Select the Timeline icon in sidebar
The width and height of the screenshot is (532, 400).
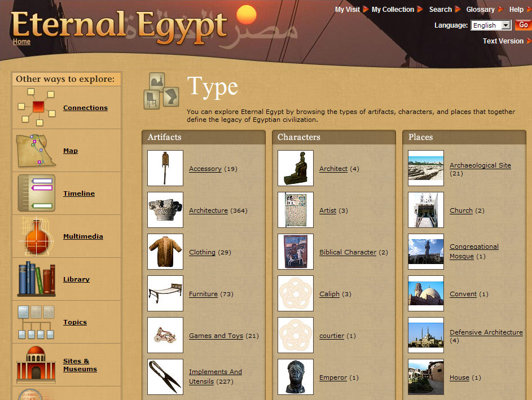coord(37,194)
